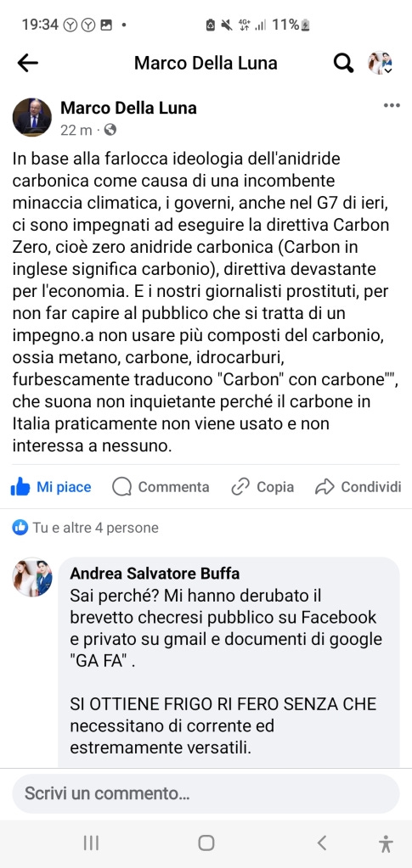Screen dimensions: 412x868
Task: Tap the Android home navigation button
Action: [x=206, y=843]
